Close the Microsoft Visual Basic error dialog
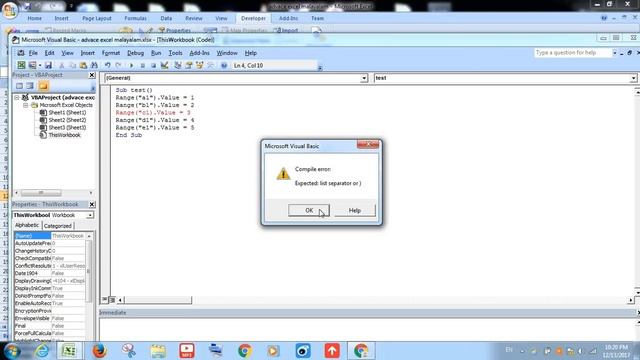The image size is (640, 360). (368, 144)
